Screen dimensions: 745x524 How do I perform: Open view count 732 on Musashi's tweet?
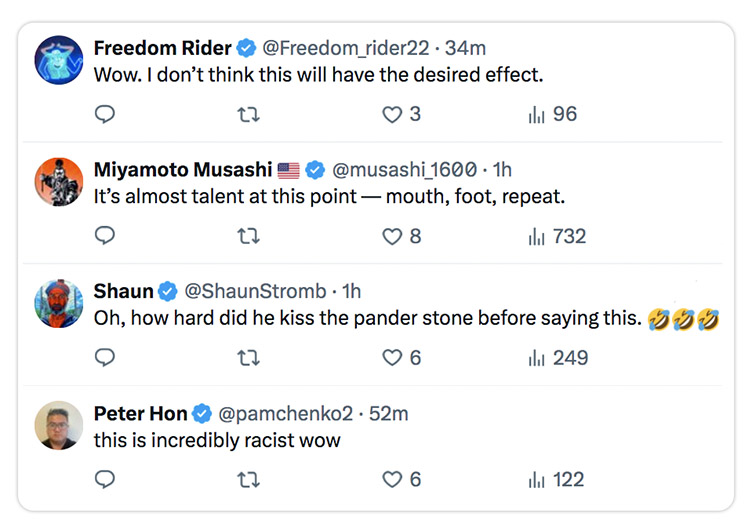click(557, 237)
